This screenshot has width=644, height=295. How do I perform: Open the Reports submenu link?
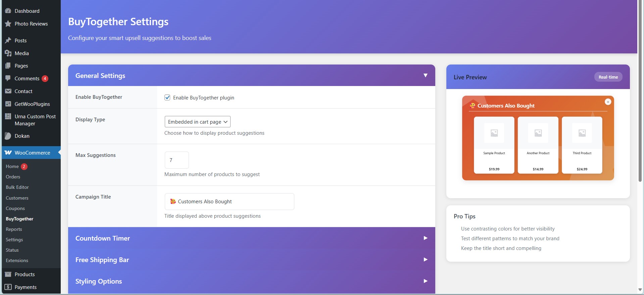(14, 229)
